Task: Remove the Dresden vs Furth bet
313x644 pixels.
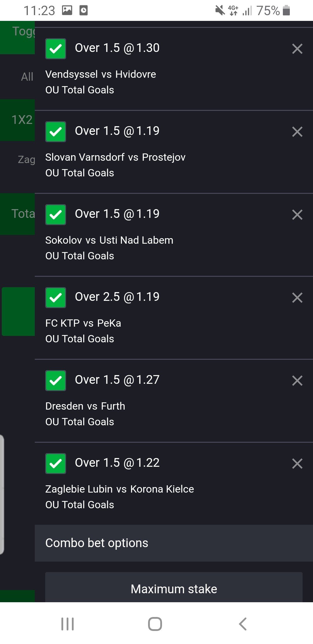Action: coord(297,381)
